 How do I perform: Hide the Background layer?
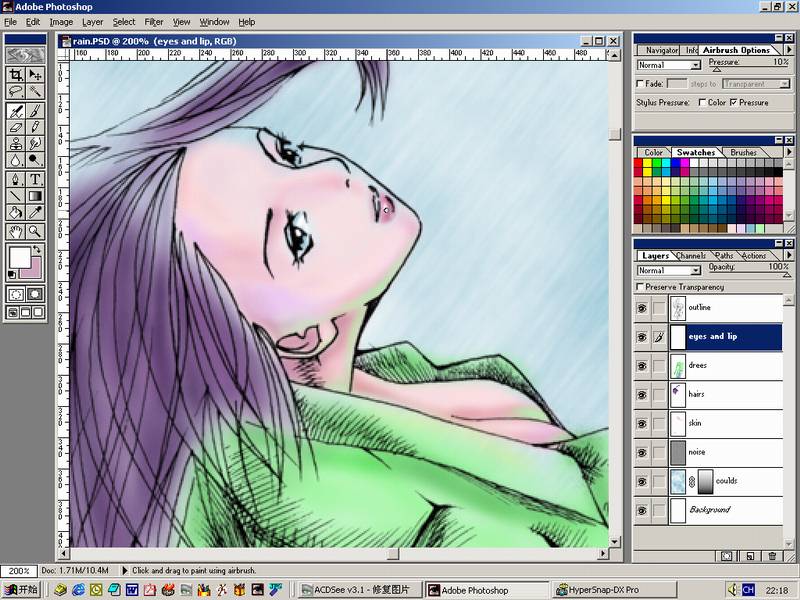(642, 510)
